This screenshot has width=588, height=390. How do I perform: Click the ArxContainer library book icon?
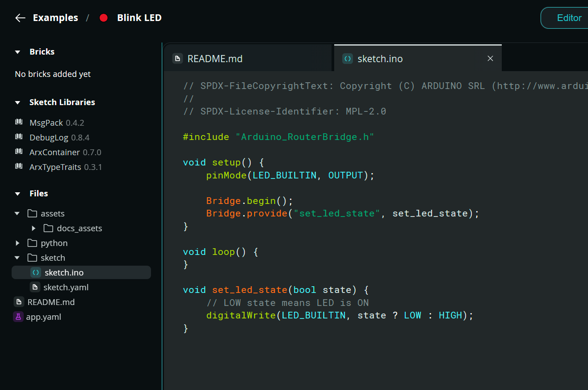(x=19, y=152)
